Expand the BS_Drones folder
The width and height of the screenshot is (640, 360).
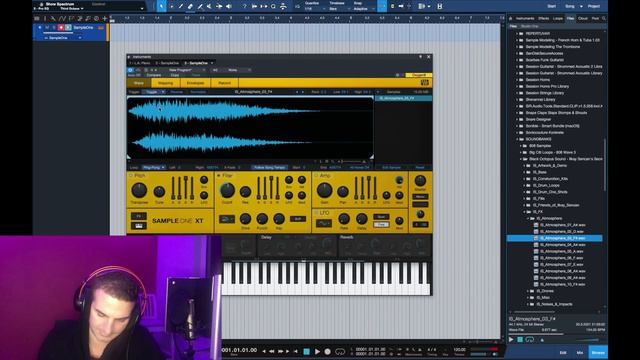click(x=528, y=291)
